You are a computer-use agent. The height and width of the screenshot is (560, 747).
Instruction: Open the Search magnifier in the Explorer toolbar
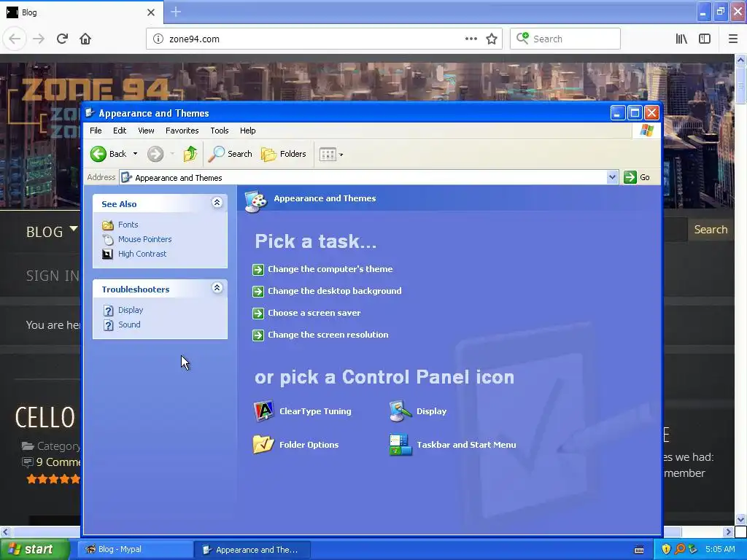tap(230, 154)
